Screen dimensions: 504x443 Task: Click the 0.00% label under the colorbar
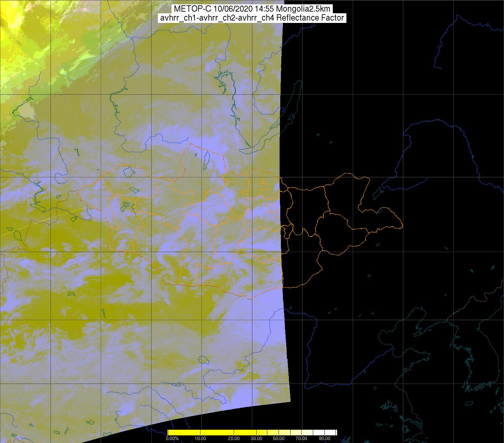pos(172,439)
